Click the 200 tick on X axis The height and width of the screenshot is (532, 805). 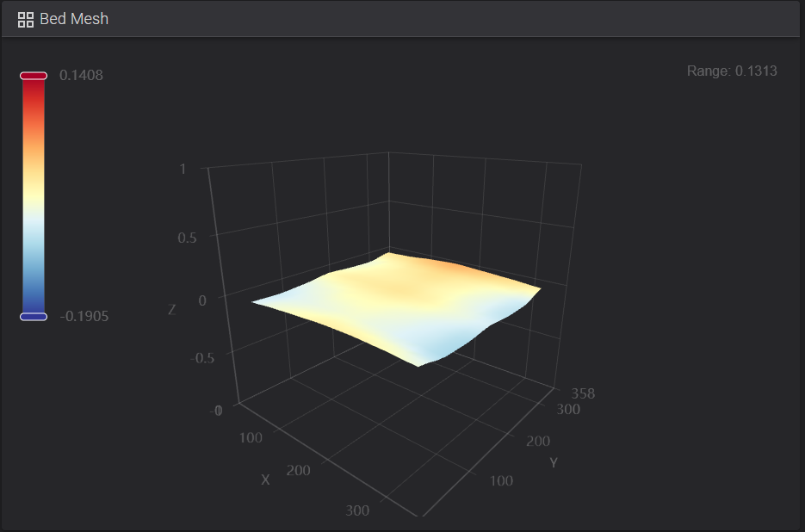(298, 470)
